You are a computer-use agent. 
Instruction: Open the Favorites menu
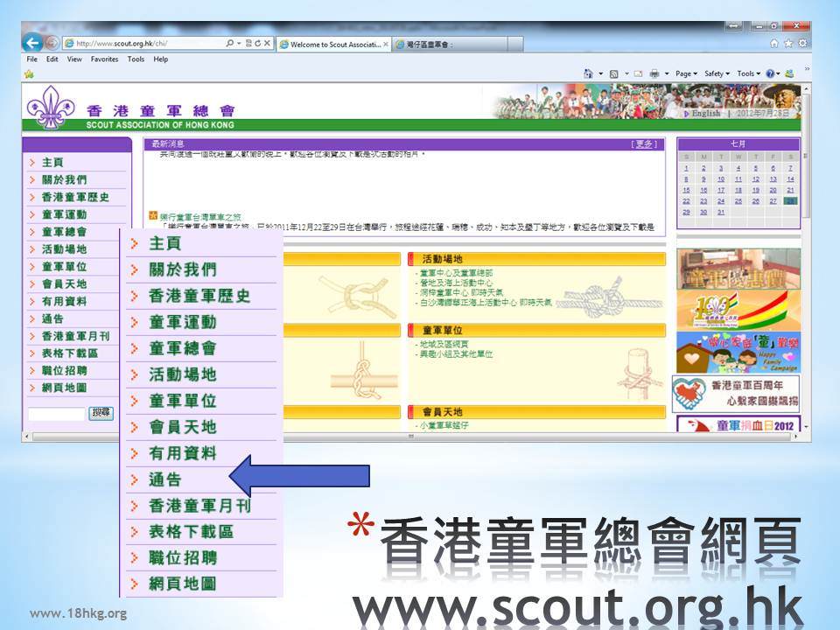tap(104, 59)
